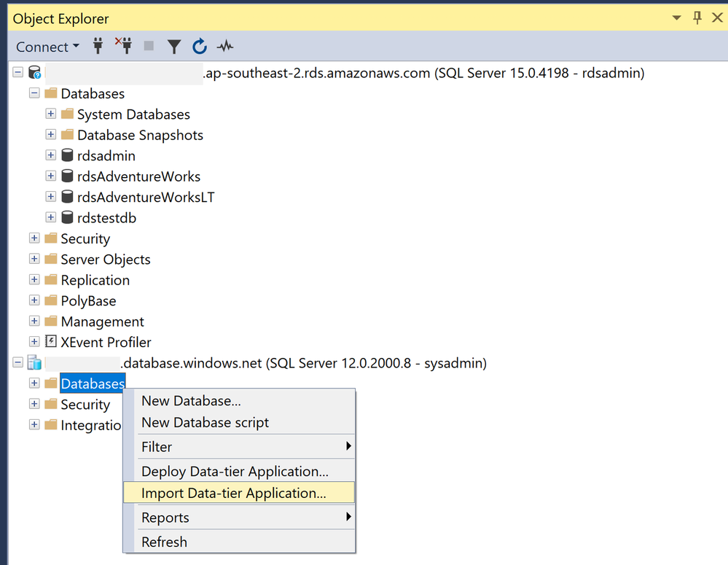Choose Deploy Data-tier Application...
728x565 pixels.
tap(239, 471)
